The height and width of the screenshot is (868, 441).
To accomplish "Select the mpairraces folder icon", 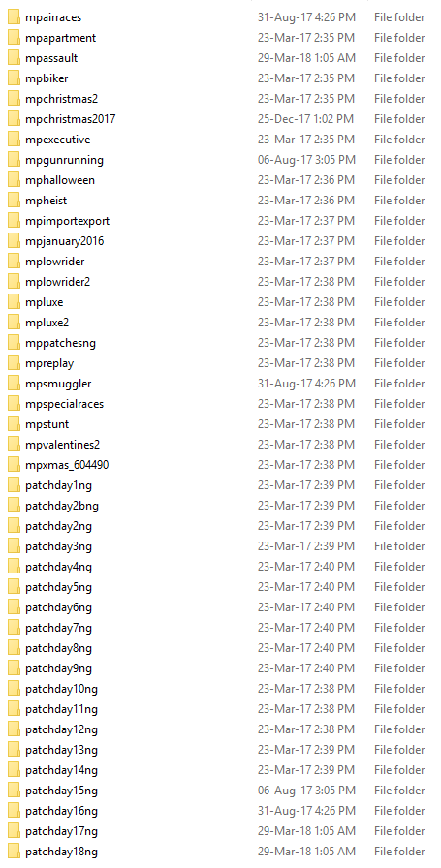I will point(14,17).
